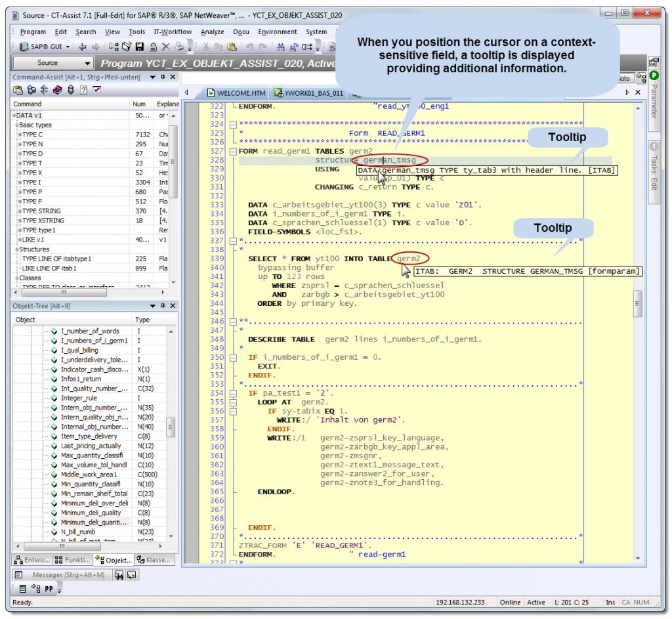Viewport: 672px width, 619px height.
Task: Click the Print icon on the toolbar
Action: [x=180, y=46]
